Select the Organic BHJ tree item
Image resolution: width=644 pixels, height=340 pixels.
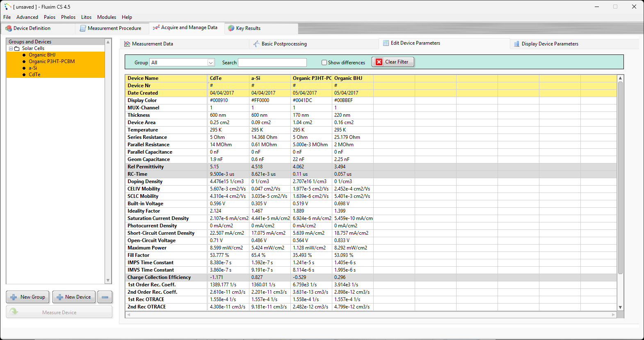pos(42,55)
